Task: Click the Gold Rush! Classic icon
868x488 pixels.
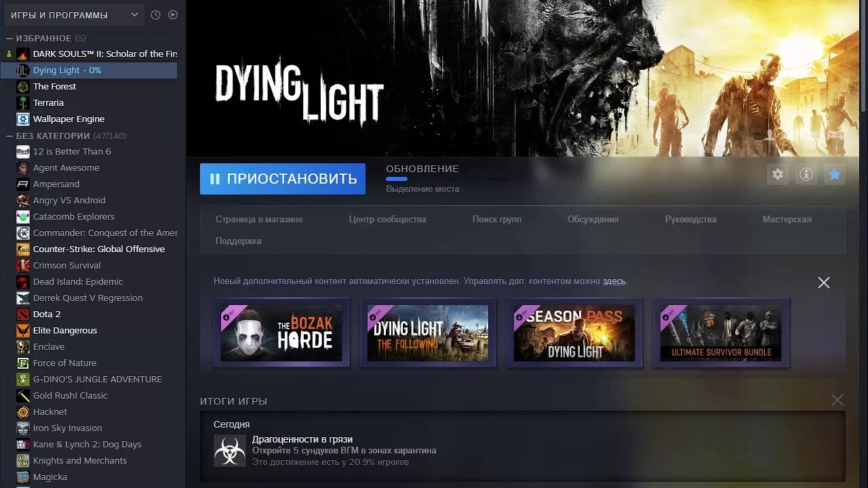Action: [23, 395]
